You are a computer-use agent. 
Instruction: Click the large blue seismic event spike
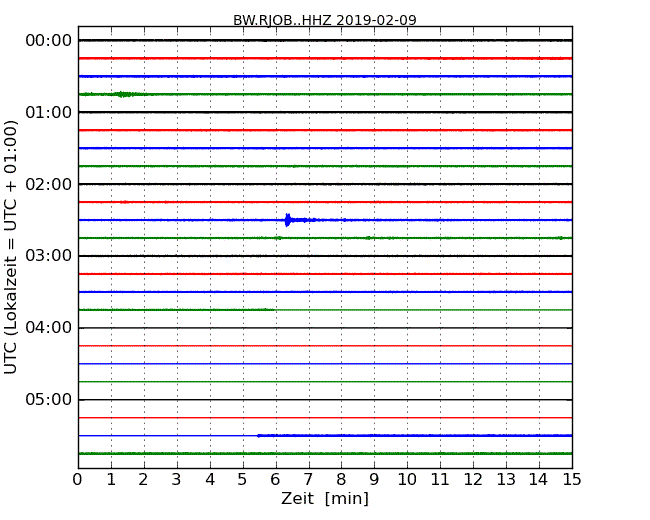pyautogui.click(x=288, y=220)
